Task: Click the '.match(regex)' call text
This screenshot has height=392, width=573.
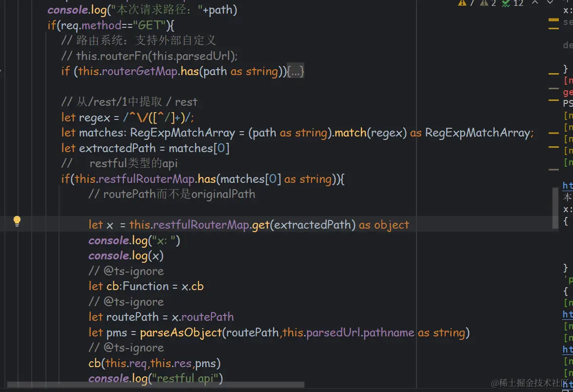Action: point(369,133)
